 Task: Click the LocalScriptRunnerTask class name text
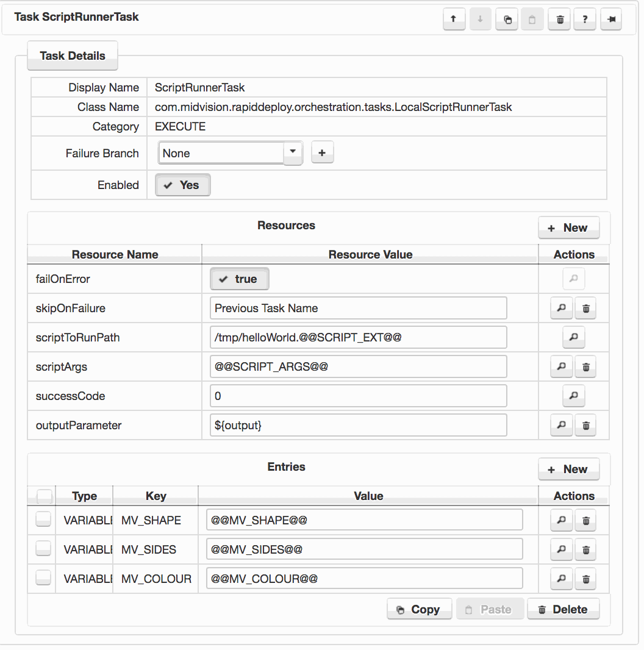(x=334, y=107)
